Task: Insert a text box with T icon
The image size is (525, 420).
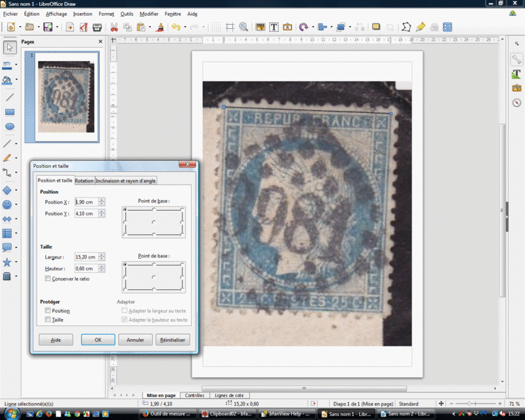Action: (x=274, y=27)
